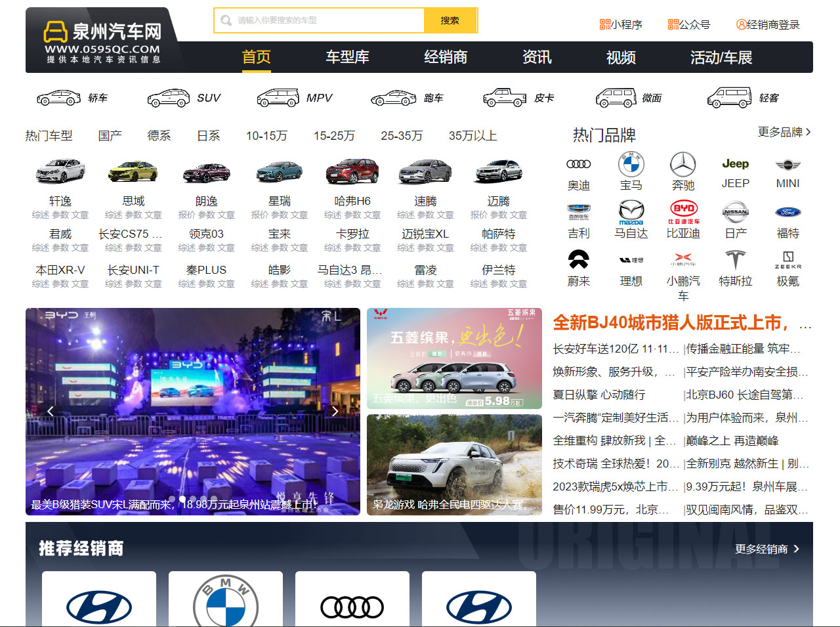Select the 日系 Japanese filter tab
The image size is (840, 627).
coord(209,136)
